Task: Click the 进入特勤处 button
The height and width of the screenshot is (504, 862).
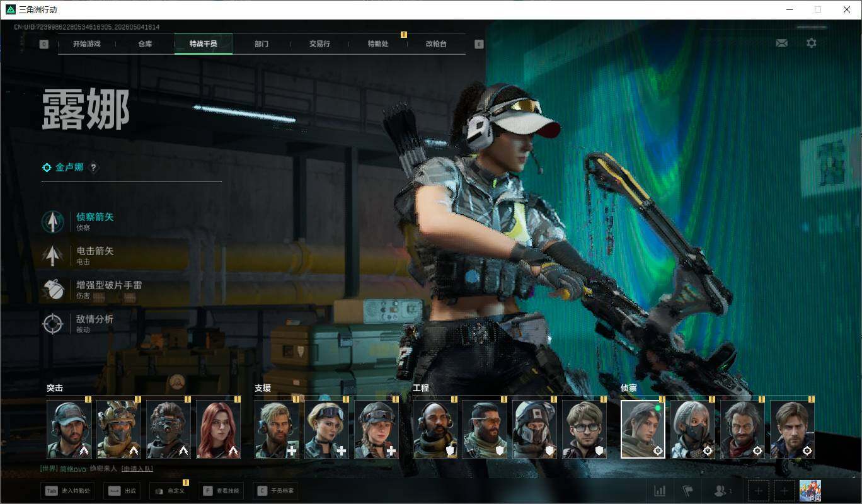Action: (x=67, y=491)
